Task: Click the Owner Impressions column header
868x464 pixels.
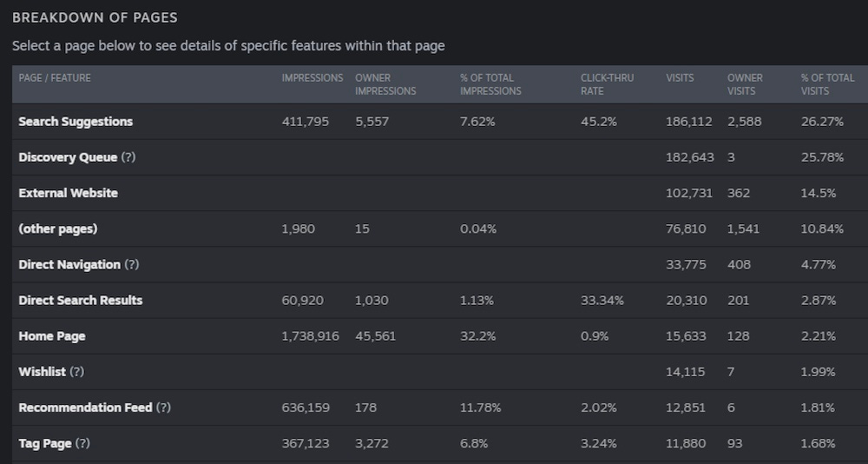Action: 385,84
